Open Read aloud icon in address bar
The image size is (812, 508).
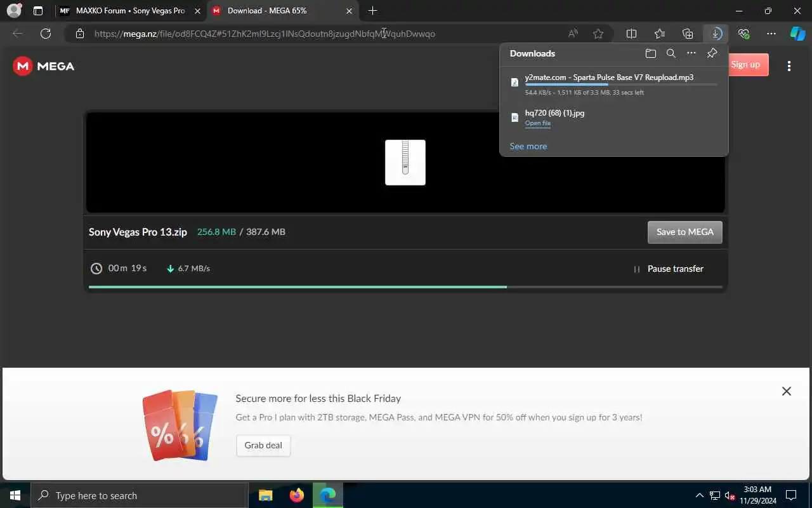[x=573, y=34]
